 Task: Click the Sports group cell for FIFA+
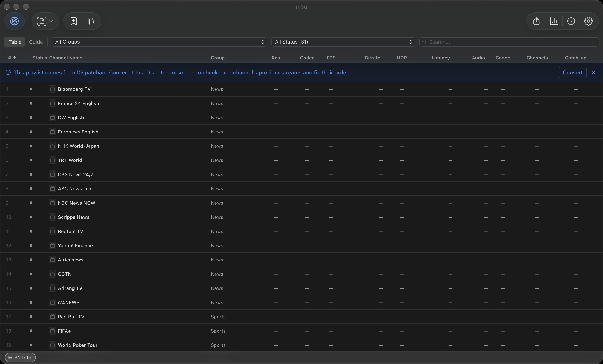[x=218, y=331]
